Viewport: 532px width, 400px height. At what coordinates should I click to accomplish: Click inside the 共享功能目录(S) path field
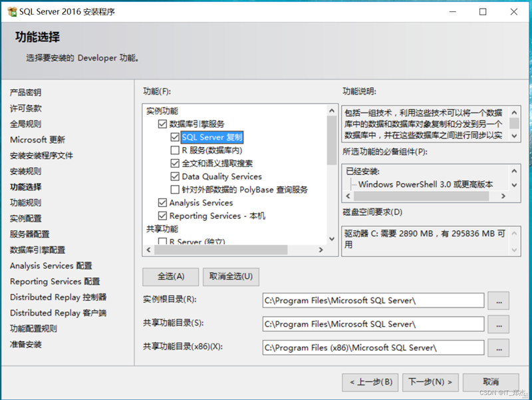372,324
